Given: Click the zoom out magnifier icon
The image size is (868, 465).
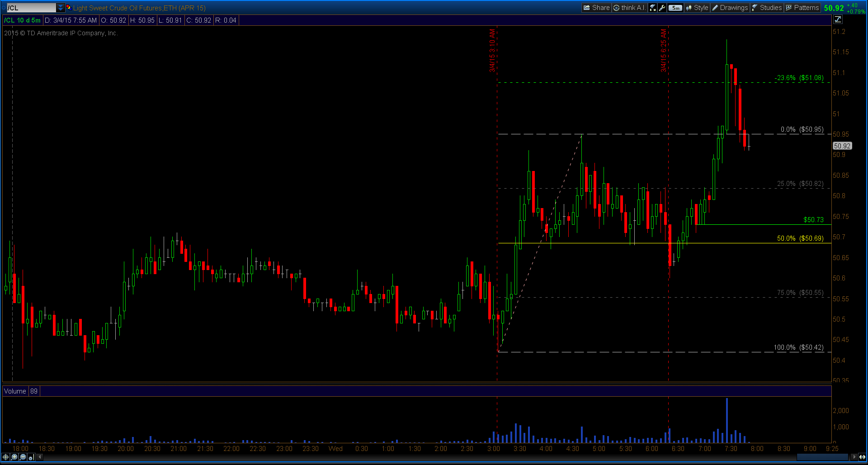Looking at the screenshot, I should pyautogui.click(x=23, y=457).
